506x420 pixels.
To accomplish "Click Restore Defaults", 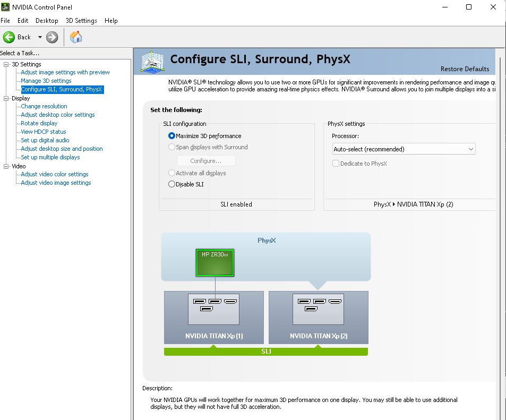I will point(465,69).
